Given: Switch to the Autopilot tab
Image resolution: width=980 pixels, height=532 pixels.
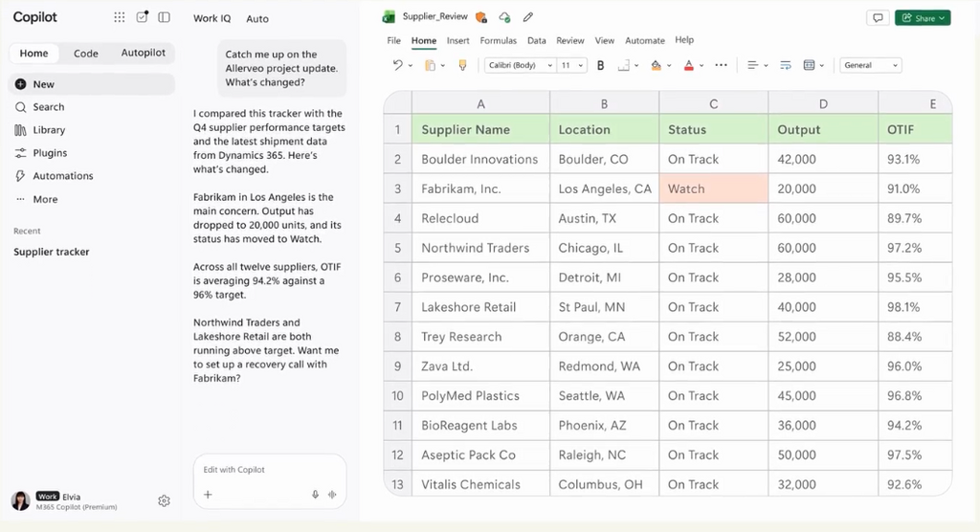Looking at the screenshot, I should pos(144,53).
